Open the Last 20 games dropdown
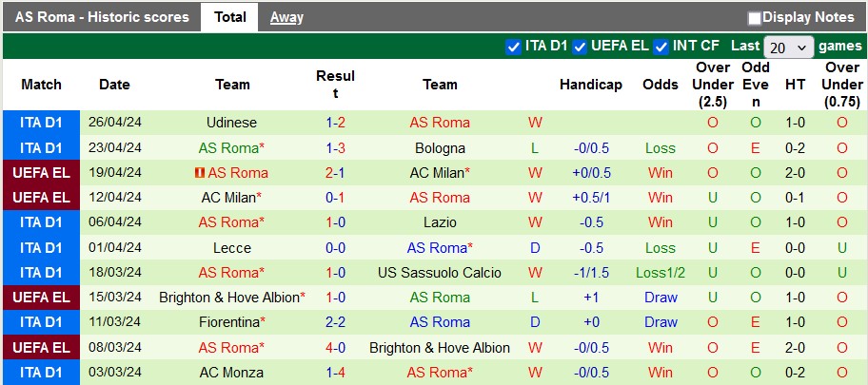868x385 pixels. (789, 47)
